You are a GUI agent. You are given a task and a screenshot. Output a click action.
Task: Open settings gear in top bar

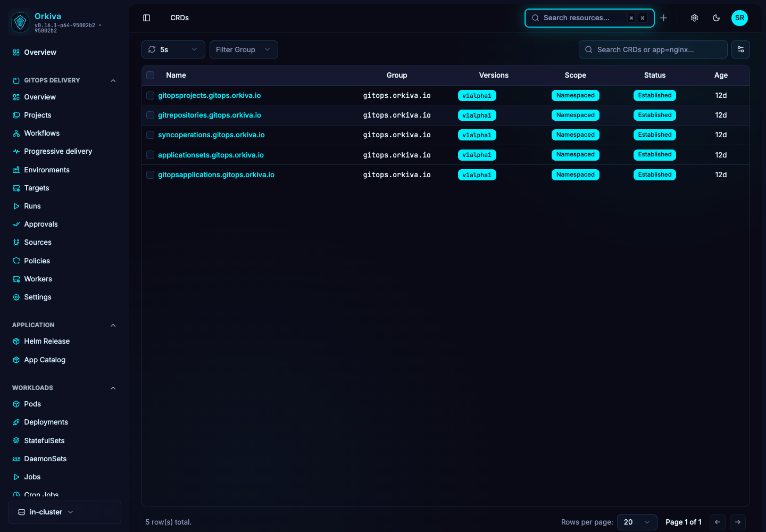(694, 18)
